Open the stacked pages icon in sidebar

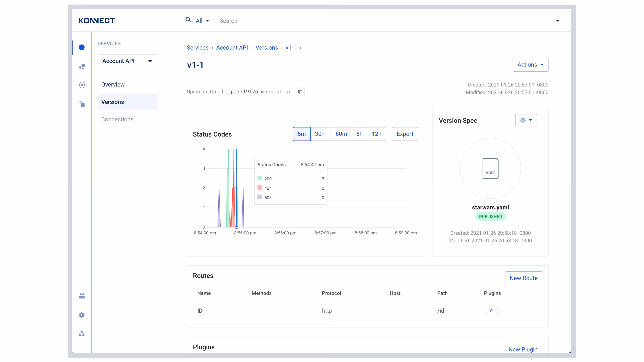point(82,104)
